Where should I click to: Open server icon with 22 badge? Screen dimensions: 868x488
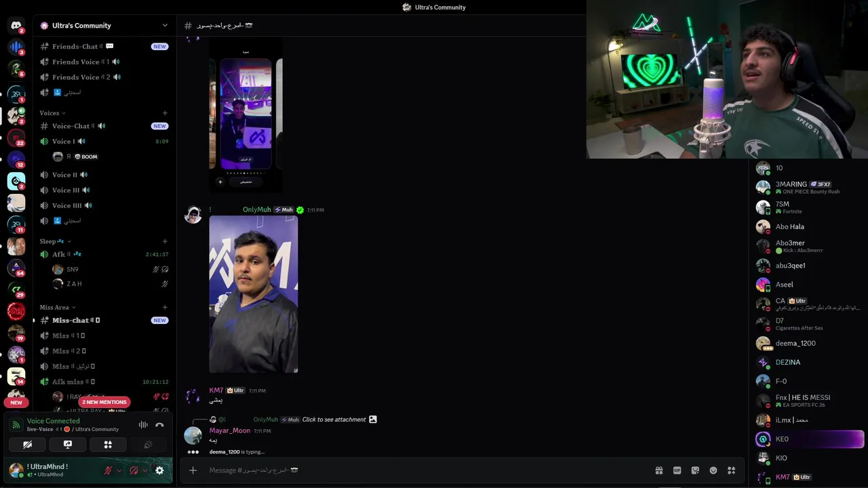point(16,138)
